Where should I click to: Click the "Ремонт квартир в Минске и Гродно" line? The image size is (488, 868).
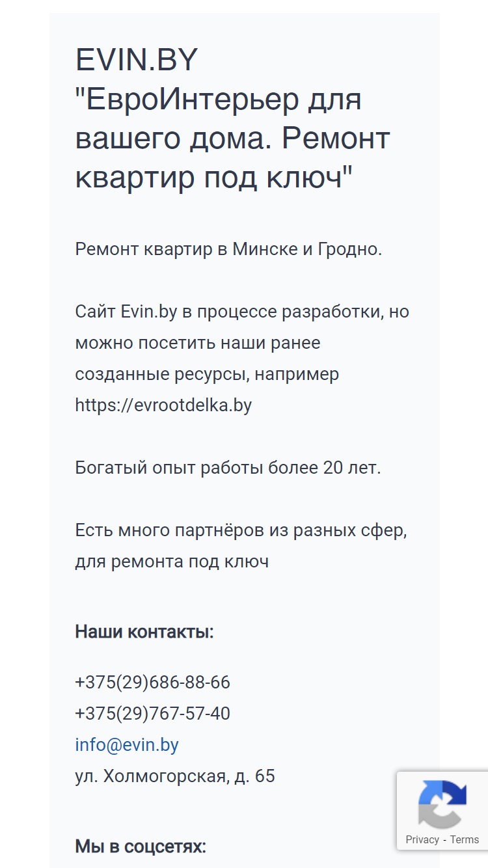[x=228, y=249]
